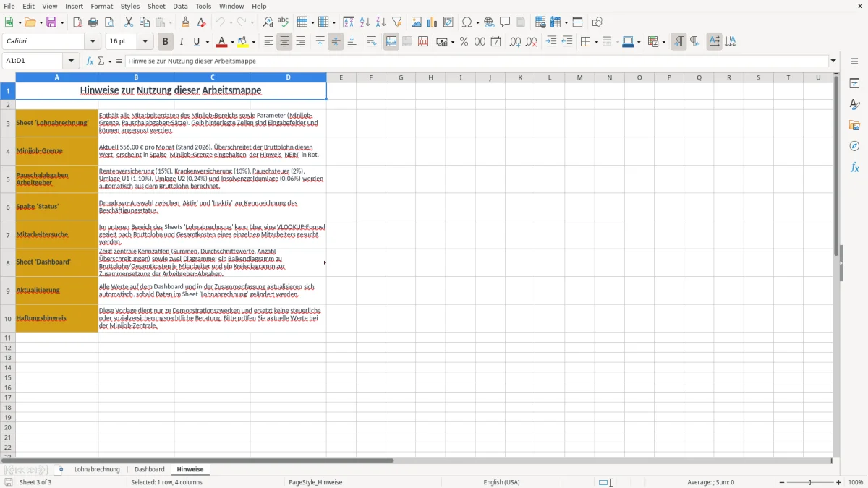
Task: Open background color dropdown arrow
Action: coord(253,42)
